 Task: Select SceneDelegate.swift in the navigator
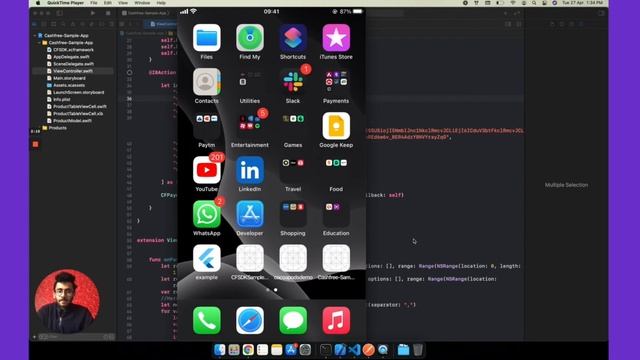pyautogui.click(x=73, y=64)
